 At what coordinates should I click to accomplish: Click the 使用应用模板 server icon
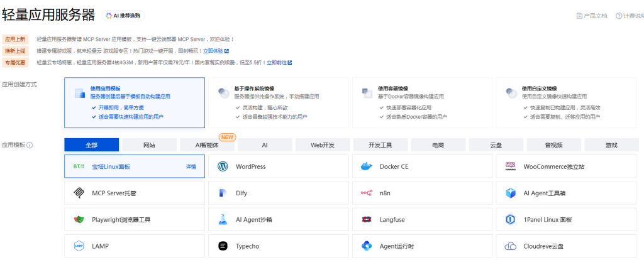point(79,93)
